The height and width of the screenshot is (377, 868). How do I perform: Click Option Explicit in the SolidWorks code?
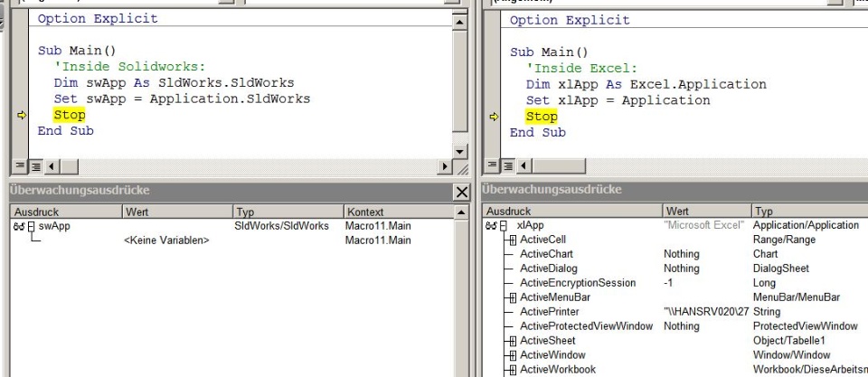(x=98, y=19)
